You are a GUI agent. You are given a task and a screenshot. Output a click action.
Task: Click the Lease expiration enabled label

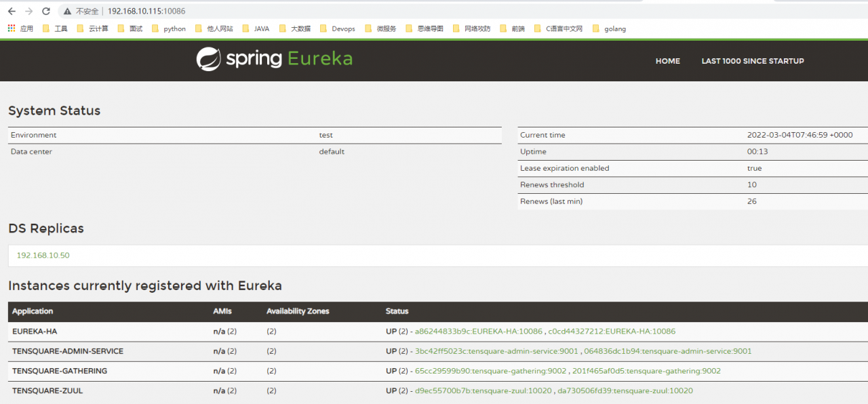point(565,168)
